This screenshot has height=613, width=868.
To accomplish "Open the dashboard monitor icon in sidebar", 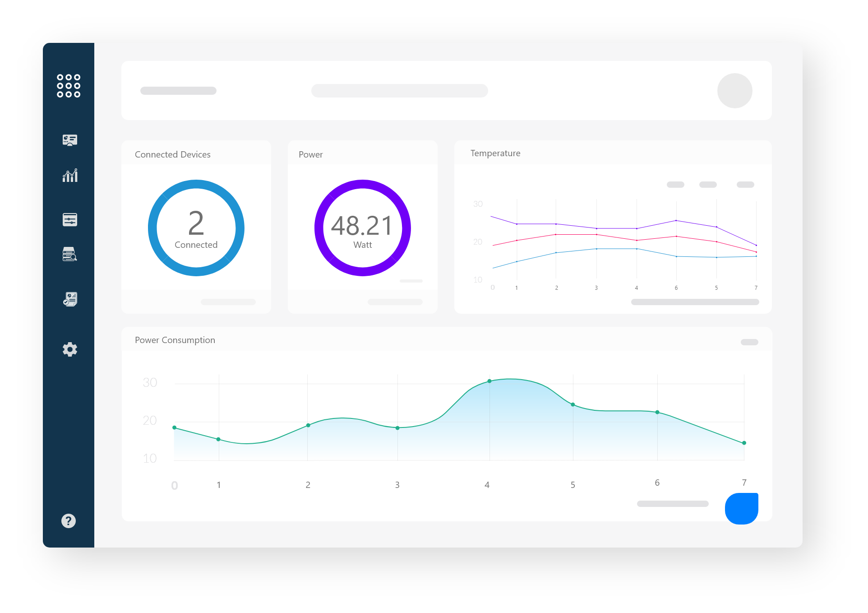I will tap(69, 140).
